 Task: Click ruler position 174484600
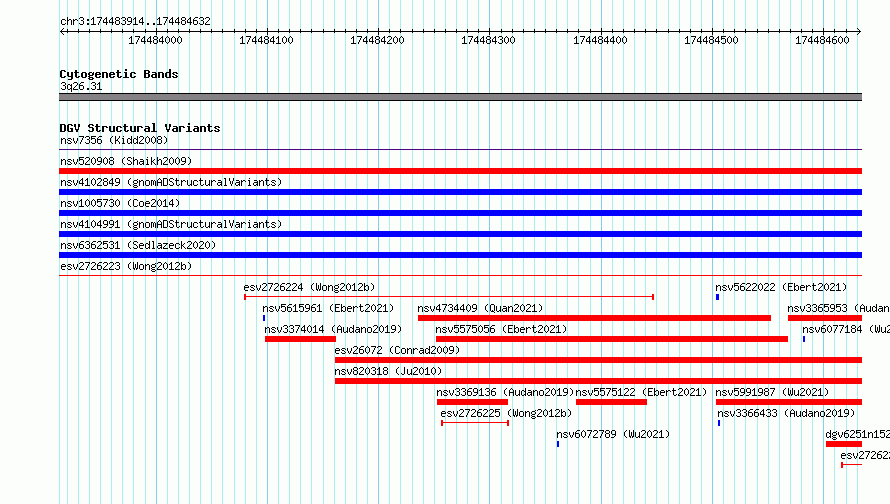(822, 40)
